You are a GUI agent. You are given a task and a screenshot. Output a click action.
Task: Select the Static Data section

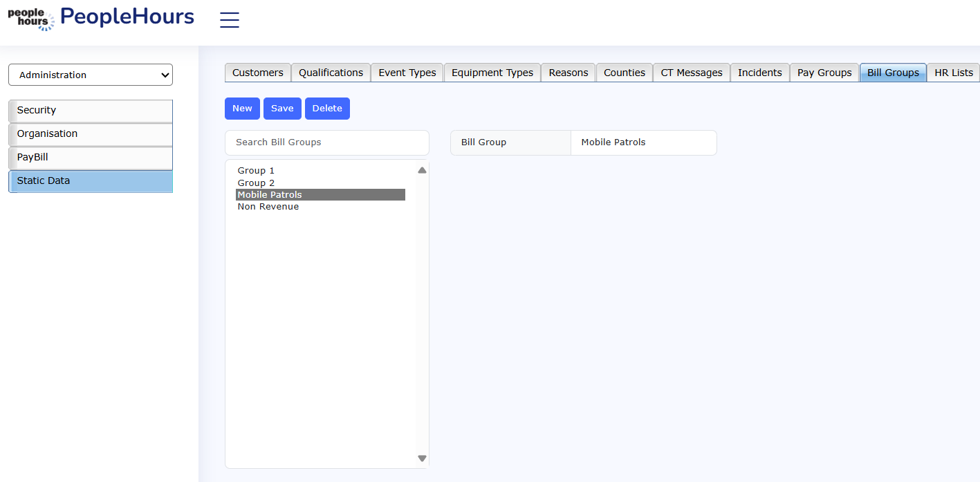coord(91,181)
